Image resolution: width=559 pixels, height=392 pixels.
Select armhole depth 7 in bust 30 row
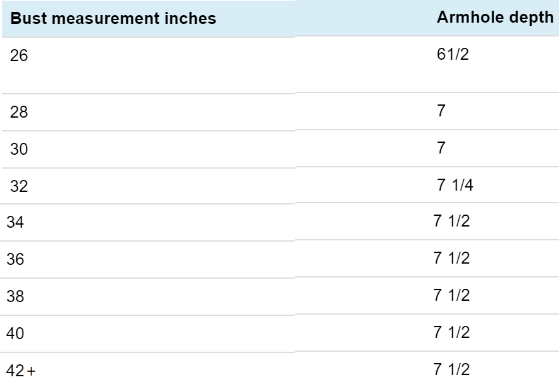tap(441, 148)
